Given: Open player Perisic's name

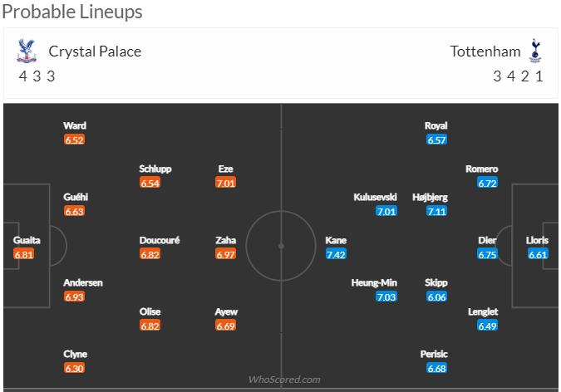Looking at the screenshot, I should 434,354.
